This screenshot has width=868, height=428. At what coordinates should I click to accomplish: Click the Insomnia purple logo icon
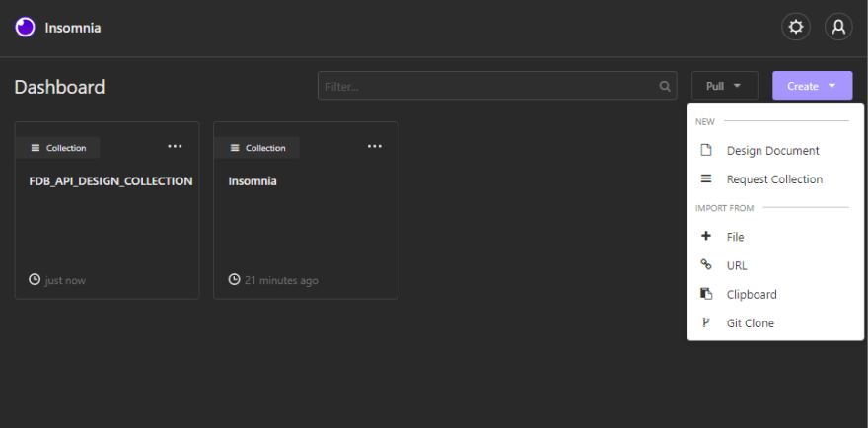click(25, 28)
